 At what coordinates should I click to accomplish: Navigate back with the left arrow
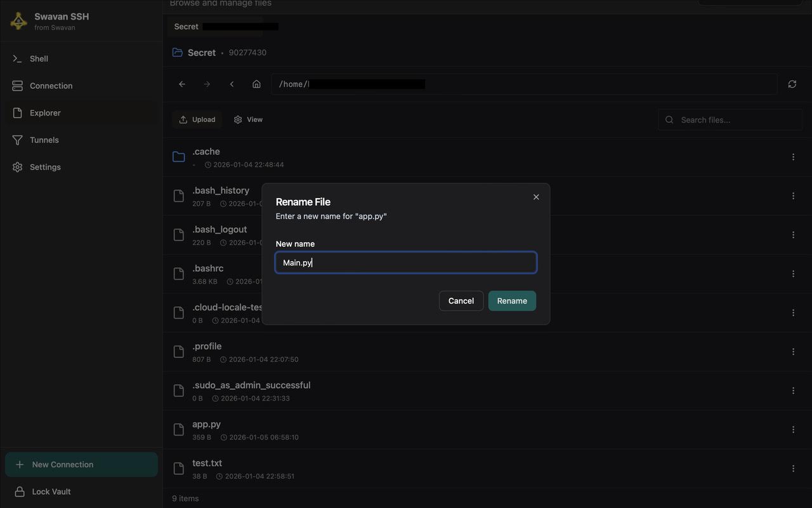tap(181, 83)
